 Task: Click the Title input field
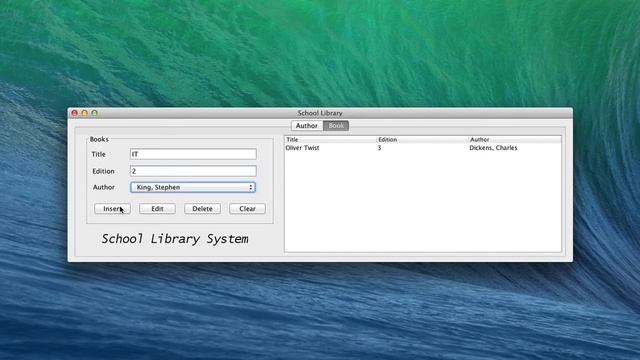tap(193, 154)
